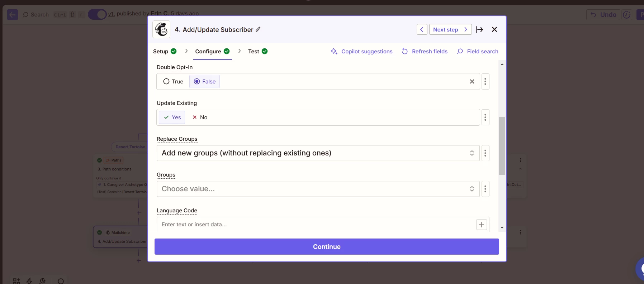Open the Setup tab
644x284 pixels.
click(x=165, y=51)
